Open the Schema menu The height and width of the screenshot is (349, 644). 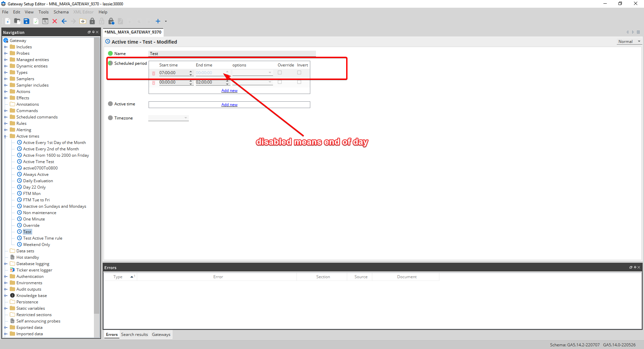[x=61, y=12]
